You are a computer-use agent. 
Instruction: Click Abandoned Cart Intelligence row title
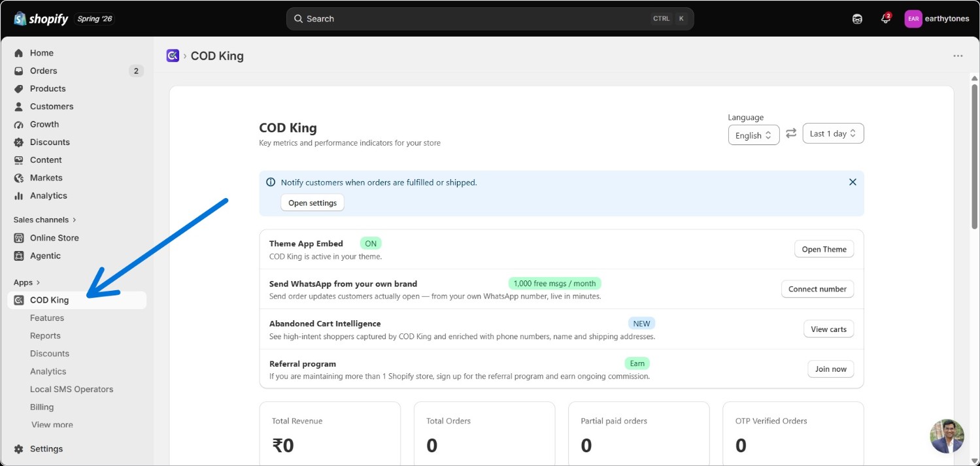pos(325,324)
